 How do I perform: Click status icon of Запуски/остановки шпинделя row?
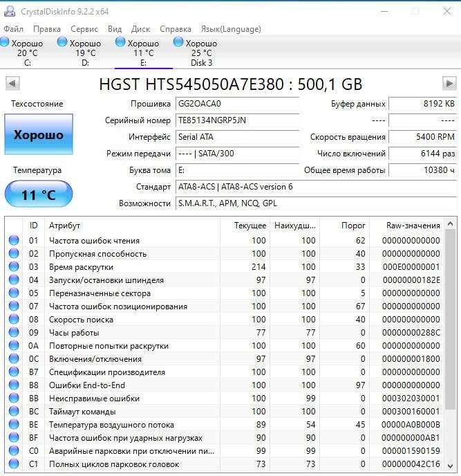tap(14, 280)
